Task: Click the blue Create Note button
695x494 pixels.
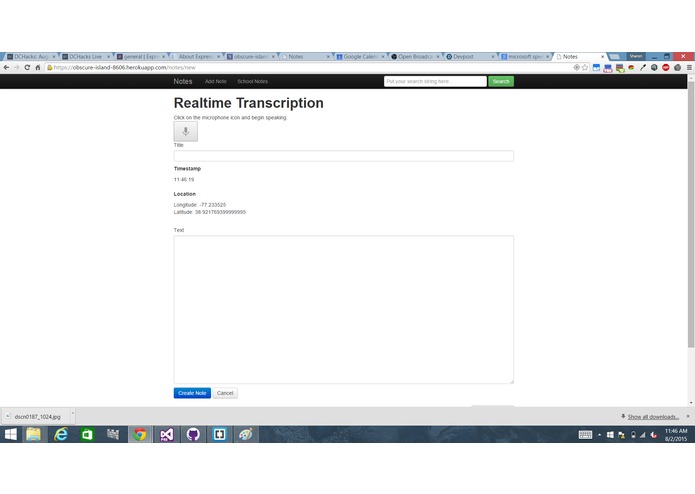Action: pos(192,393)
